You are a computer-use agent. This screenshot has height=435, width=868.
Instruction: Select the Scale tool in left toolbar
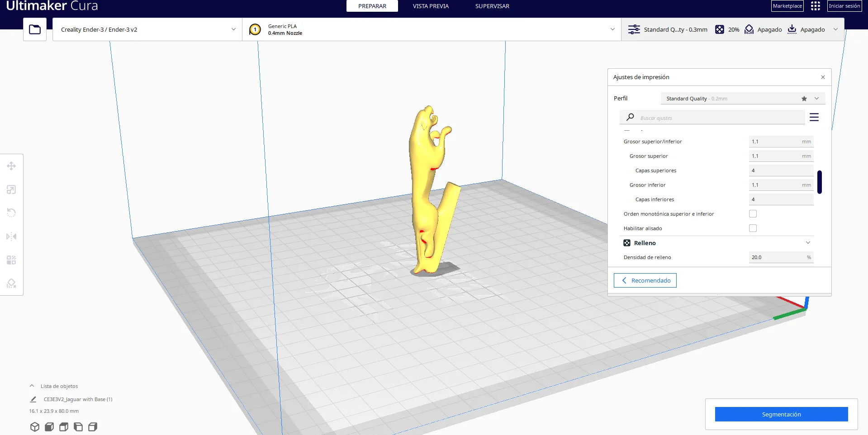tap(11, 189)
